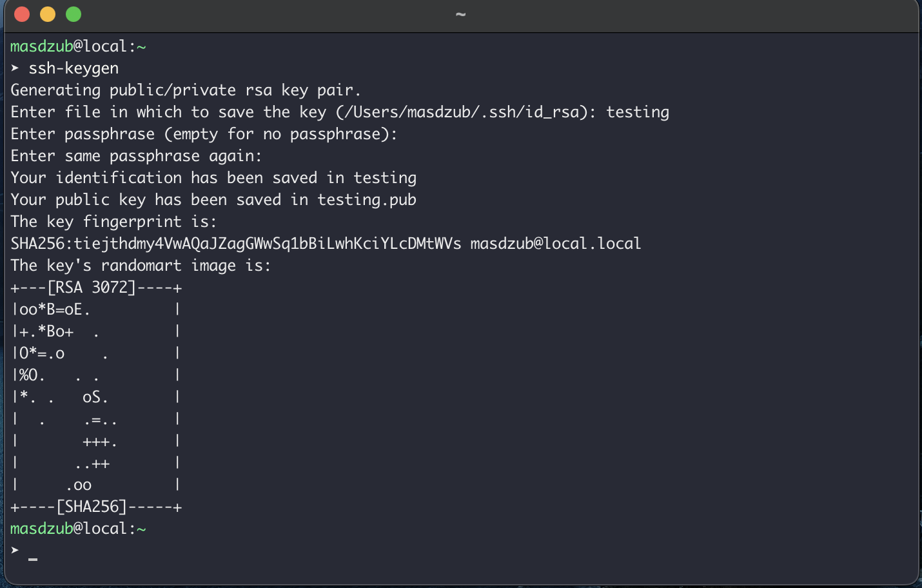922x588 pixels.
Task: Click the [SHA256] randomart footer
Action: 92,507
